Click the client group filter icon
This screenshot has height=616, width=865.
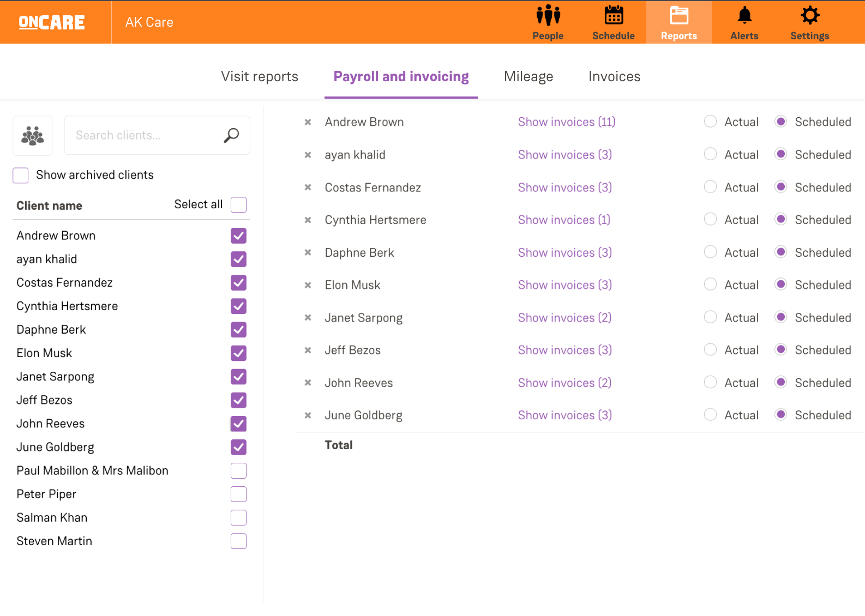pos(33,136)
